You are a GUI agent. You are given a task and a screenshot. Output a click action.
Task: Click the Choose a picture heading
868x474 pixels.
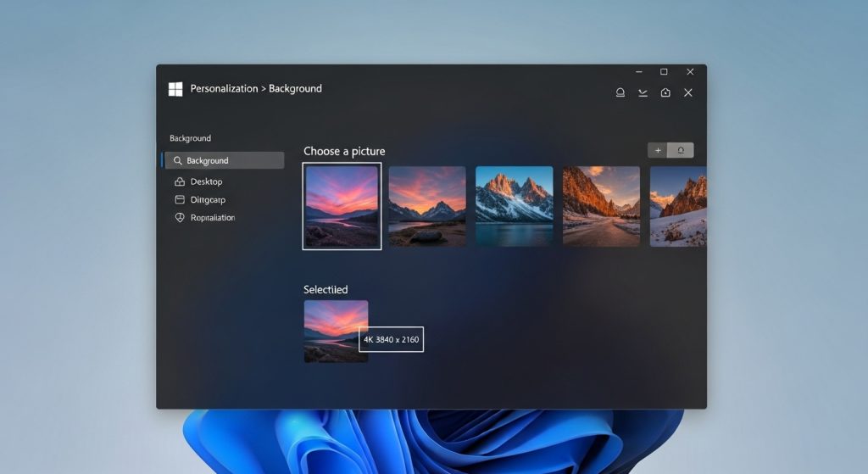(x=344, y=151)
